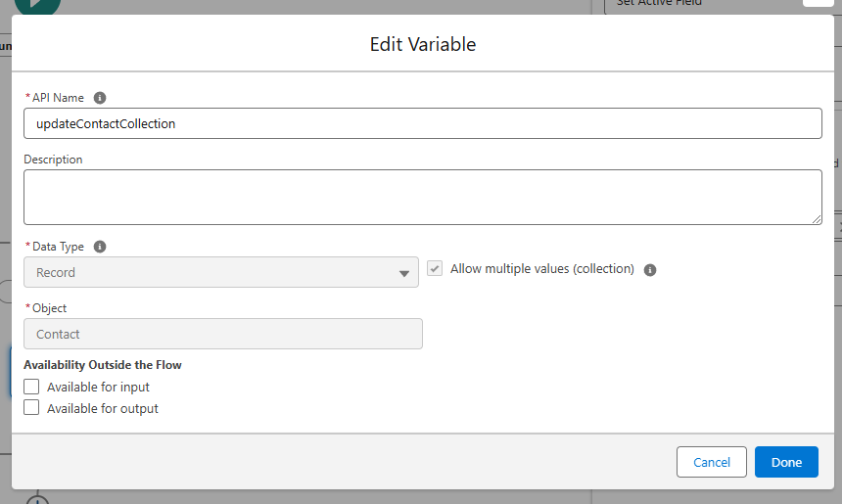The image size is (842, 504).
Task: Click the green run icon behind dialog
Action: pos(37,5)
